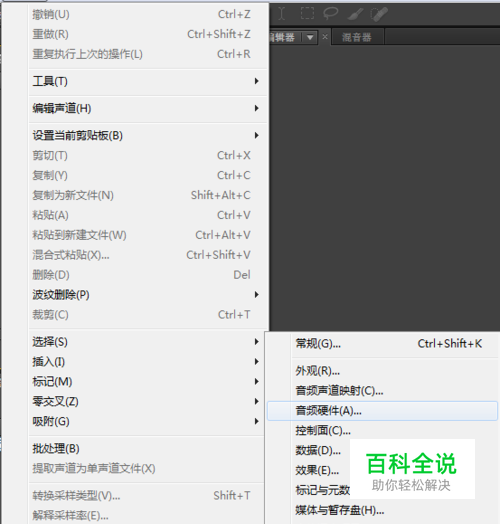The image size is (500, 524).
Task: Expand the 插入(I) submenu
Action: (x=147, y=362)
